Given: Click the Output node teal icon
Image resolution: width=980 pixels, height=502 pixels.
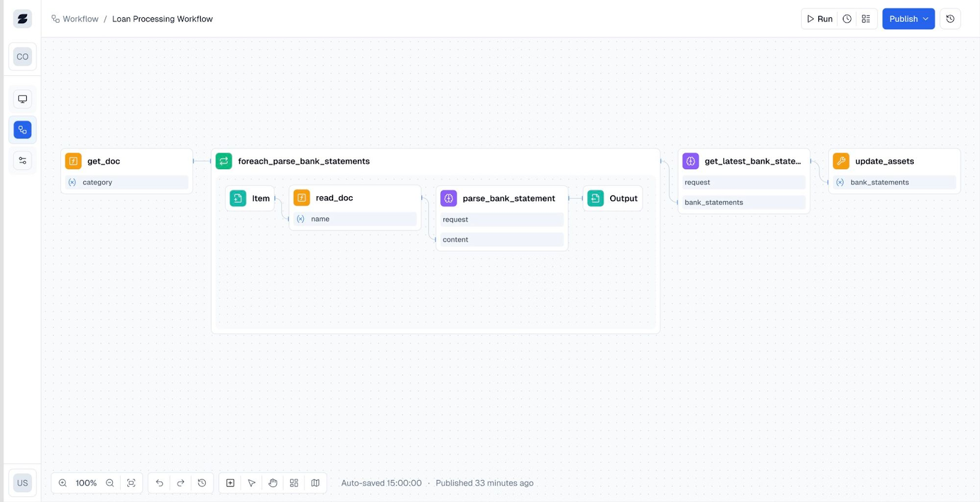Looking at the screenshot, I should 595,199.
